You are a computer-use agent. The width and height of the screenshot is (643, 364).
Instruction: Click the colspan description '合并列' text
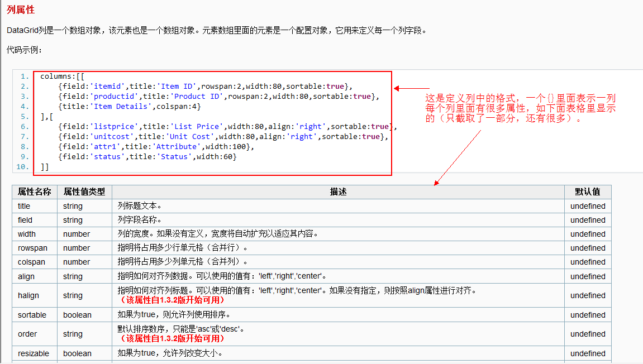[x=225, y=262]
